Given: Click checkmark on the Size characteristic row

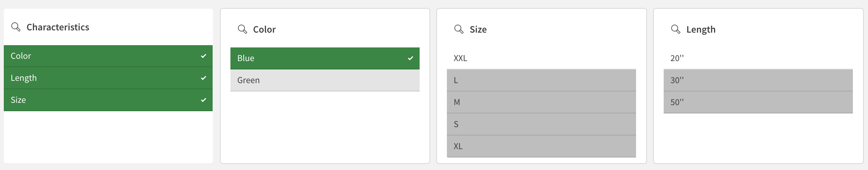Looking at the screenshot, I should point(204,100).
